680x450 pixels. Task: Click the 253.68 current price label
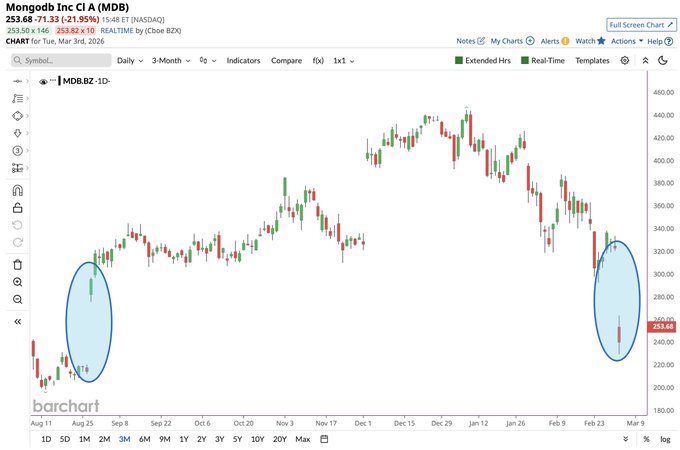tap(663, 326)
